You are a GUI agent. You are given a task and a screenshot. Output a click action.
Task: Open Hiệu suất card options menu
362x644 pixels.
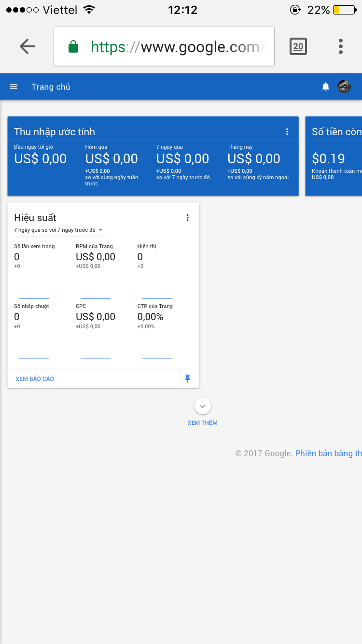188,218
